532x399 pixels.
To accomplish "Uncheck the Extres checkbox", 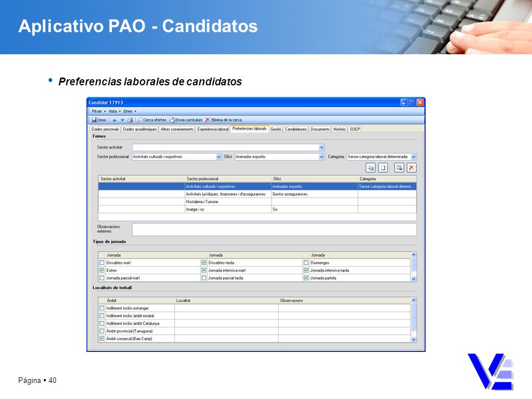I will point(102,270).
